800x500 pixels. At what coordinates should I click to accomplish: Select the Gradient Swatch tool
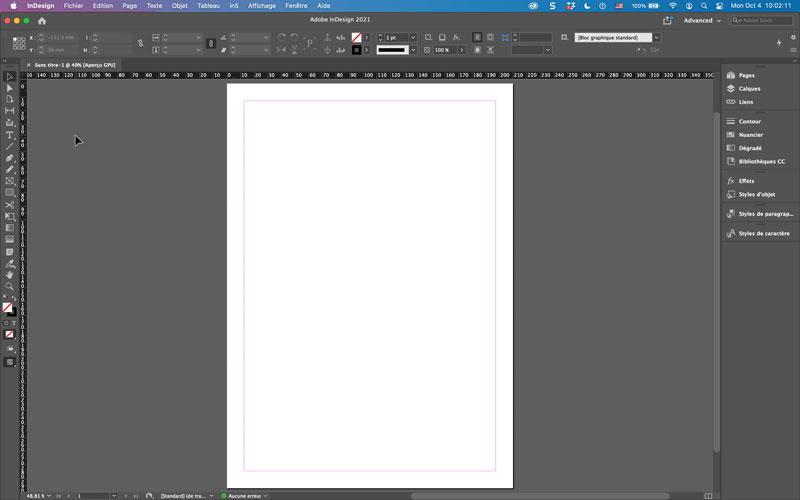point(10,228)
